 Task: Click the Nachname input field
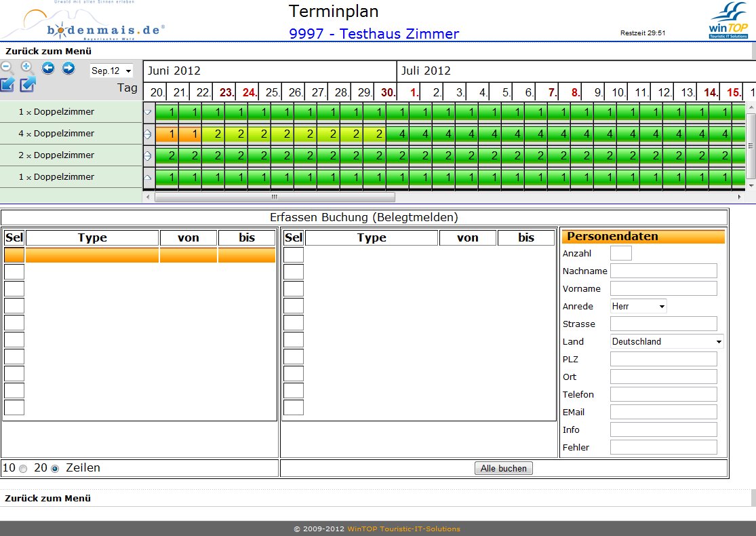click(x=663, y=271)
